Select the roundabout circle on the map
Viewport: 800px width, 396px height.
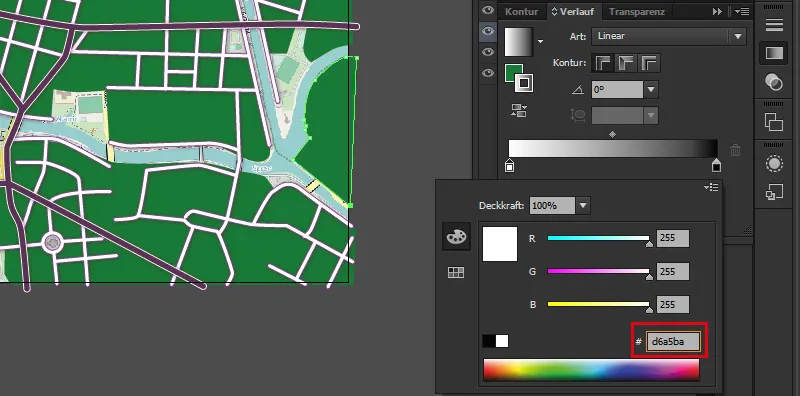53,243
